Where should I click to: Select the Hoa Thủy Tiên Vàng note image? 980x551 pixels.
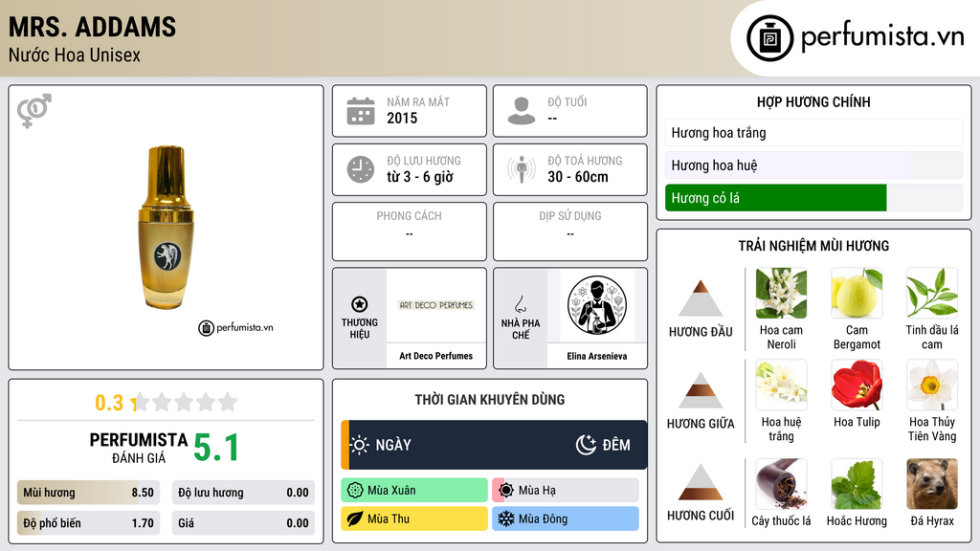(932, 385)
